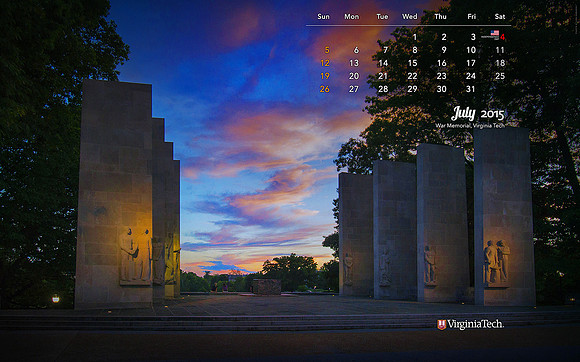Click the 'Wed' column header
This screenshot has width=580, height=362.
[410, 17]
